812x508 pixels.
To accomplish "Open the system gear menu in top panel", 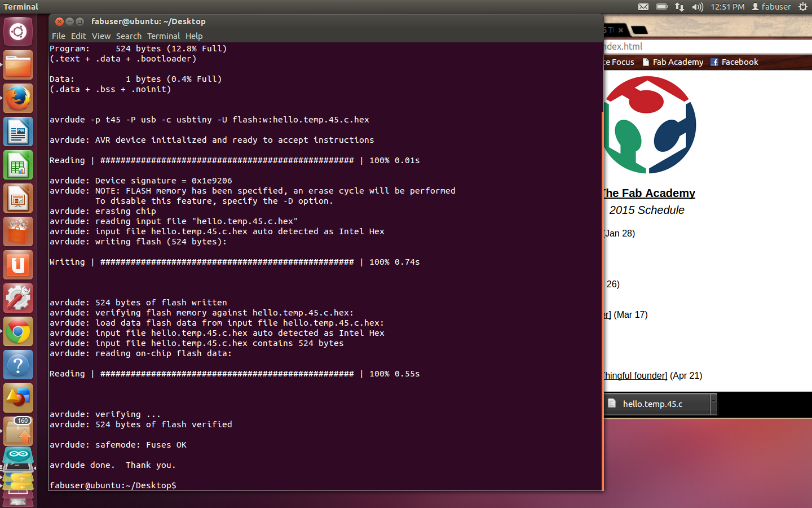I will coord(803,7).
